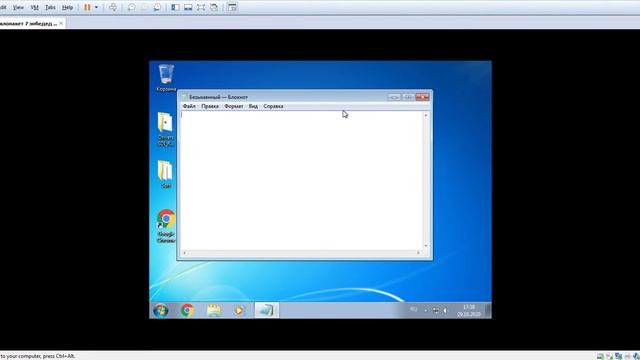Open the Help menu in VMware

pos(67,7)
